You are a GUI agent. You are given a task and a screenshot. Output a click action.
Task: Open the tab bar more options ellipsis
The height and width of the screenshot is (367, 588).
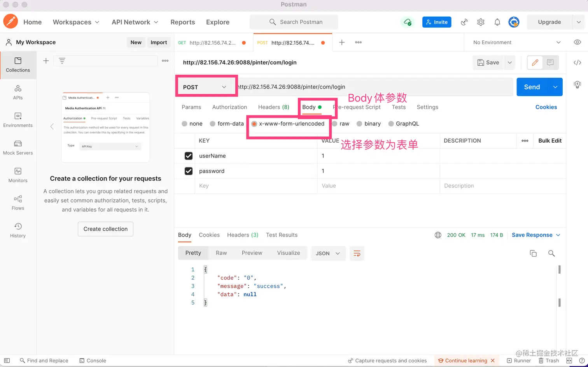pos(359,42)
